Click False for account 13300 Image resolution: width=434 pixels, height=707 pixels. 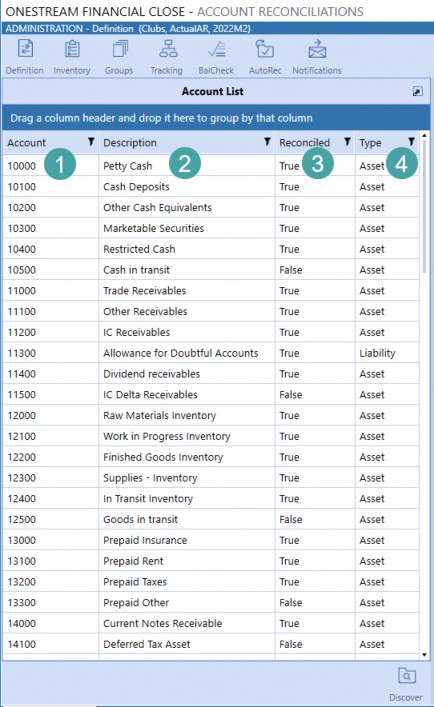coord(291,602)
